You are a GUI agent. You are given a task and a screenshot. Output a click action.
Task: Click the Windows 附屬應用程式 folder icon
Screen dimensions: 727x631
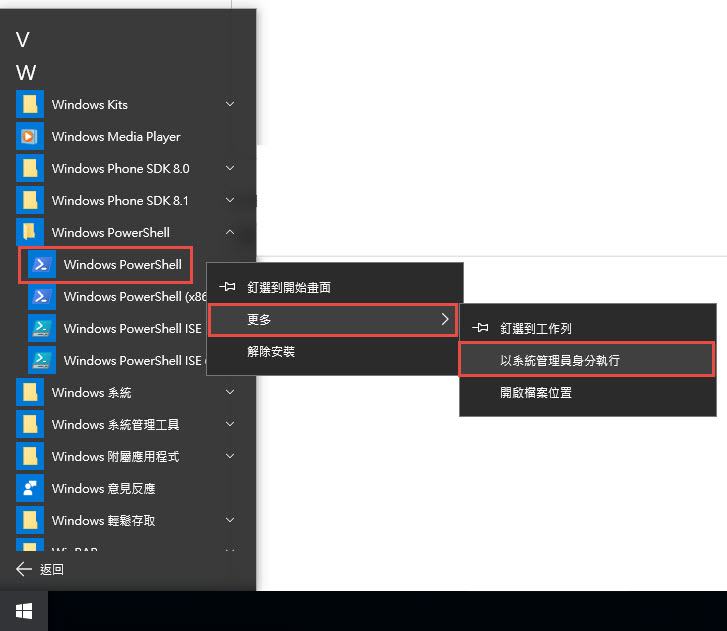click(30, 456)
